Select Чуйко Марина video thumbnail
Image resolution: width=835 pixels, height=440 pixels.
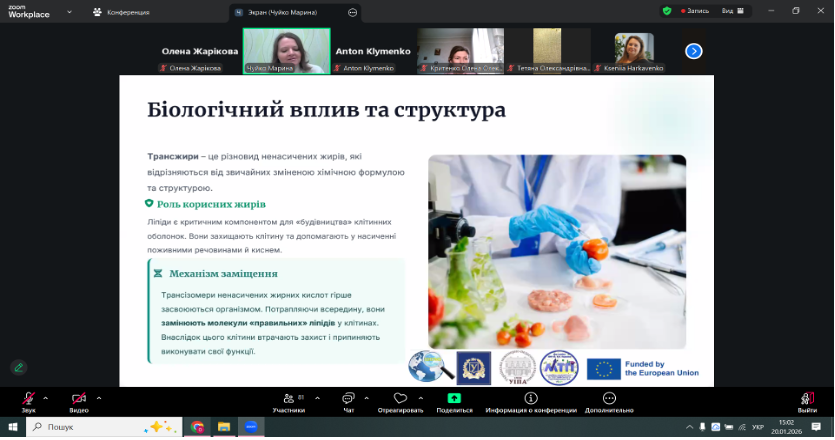click(286, 51)
